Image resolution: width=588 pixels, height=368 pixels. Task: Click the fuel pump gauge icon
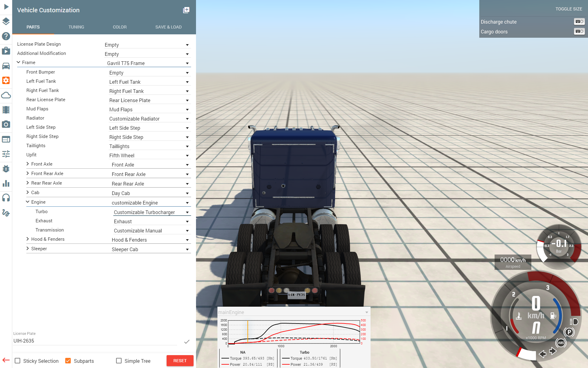point(553,316)
